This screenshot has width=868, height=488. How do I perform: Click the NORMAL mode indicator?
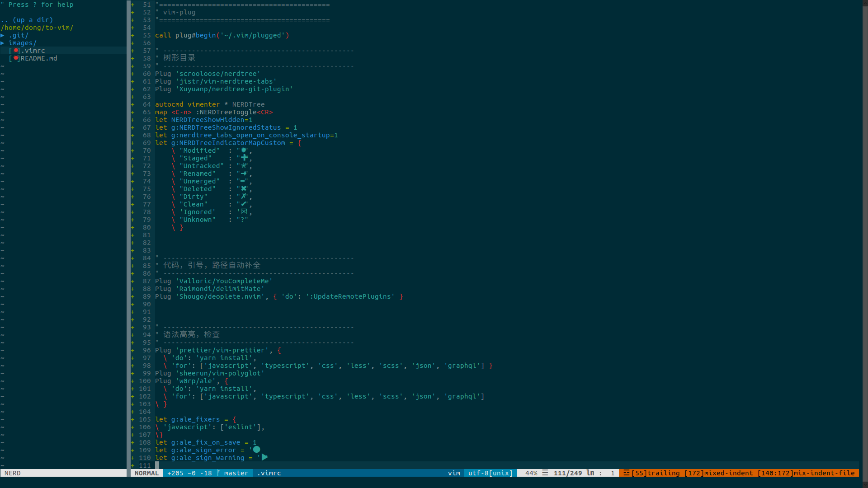coord(146,473)
